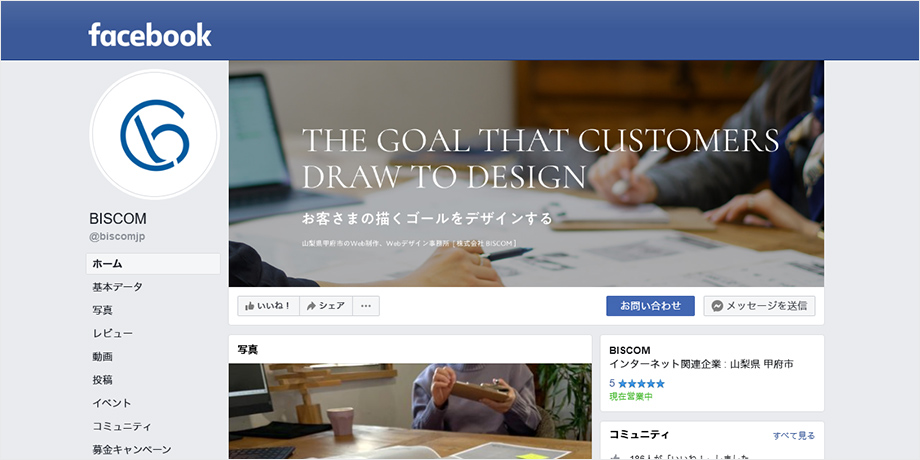Click the お問い合わせ contact button

click(650, 306)
